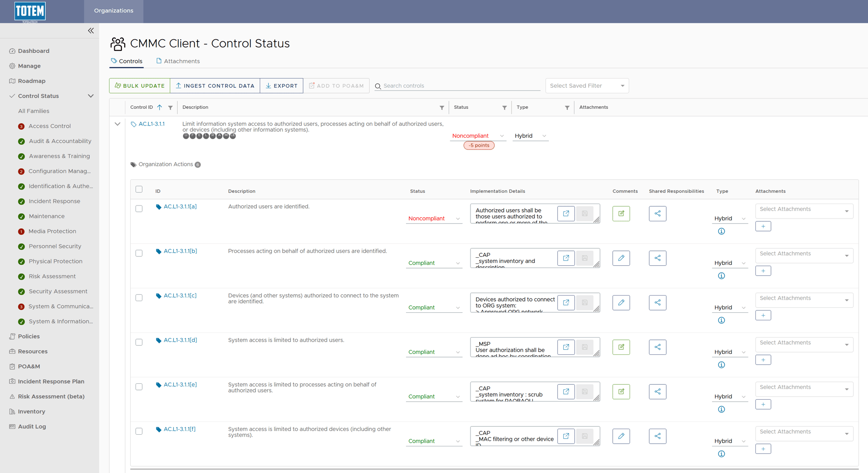The height and width of the screenshot is (473, 868).
Task: Open the AC.L1-3.1.1 control link
Action: 151,124
